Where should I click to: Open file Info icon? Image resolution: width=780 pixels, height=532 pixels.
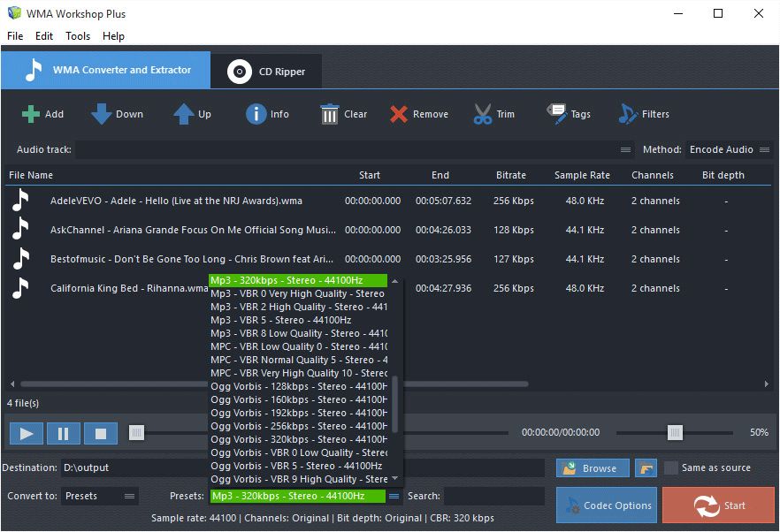point(256,114)
